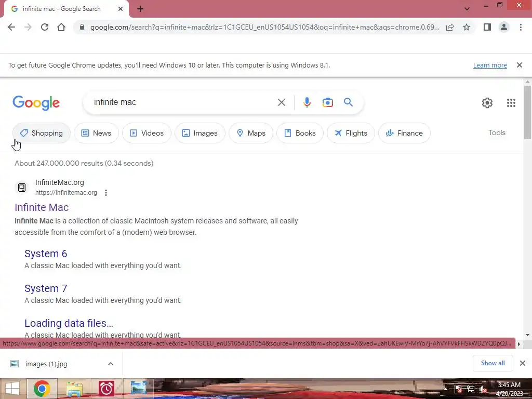Open the Learn more link
The image size is (532, 399).
[490, 65]
